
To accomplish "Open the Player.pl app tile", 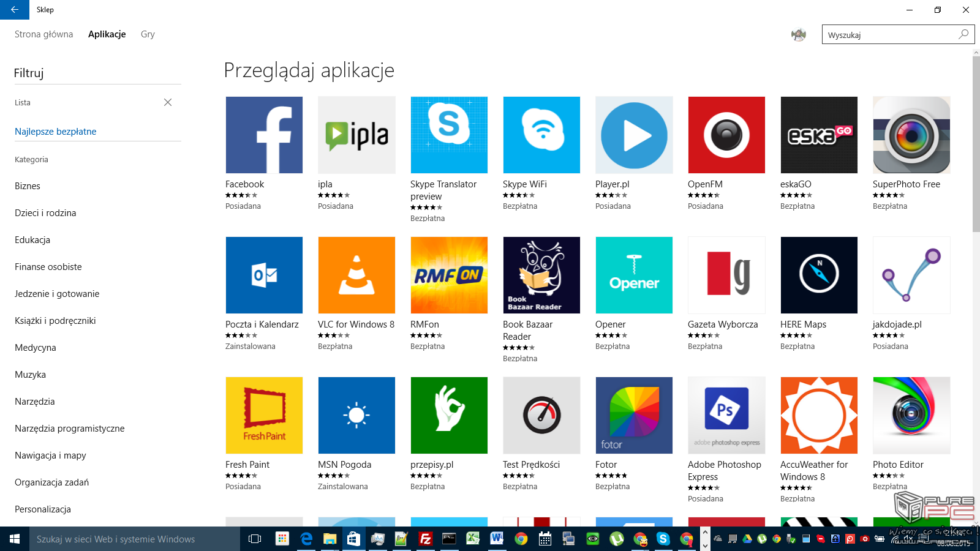I will [634, 135].
